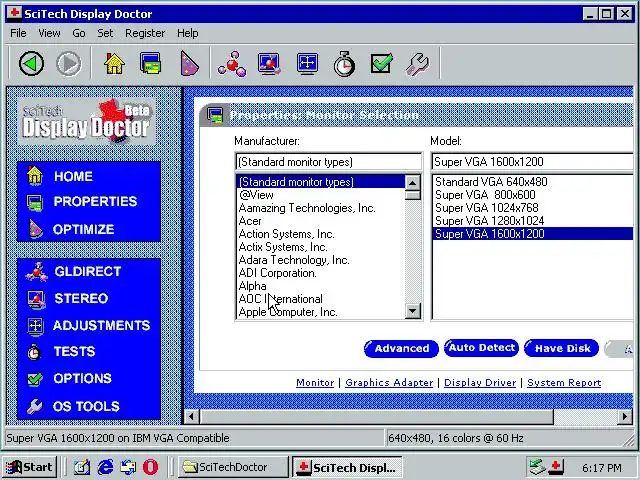Click manufacturer list scroll down arrow
This screenshot has height=480, width=640.
(413, 311)
